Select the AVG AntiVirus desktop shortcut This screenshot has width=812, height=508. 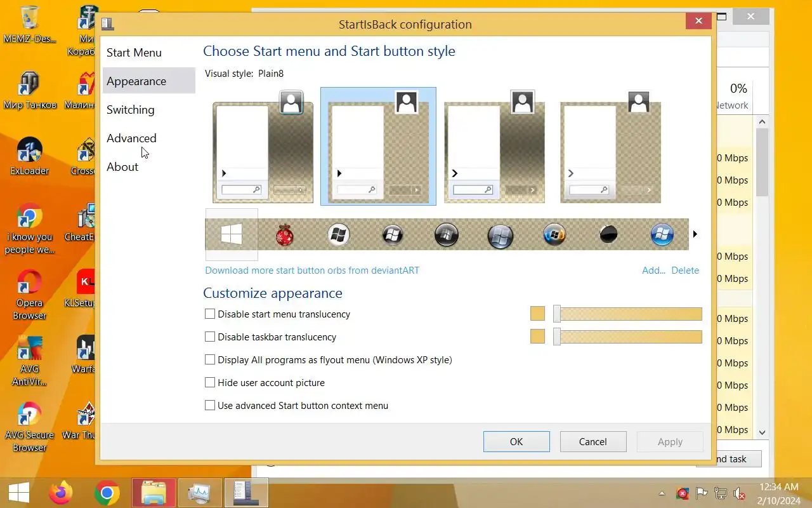coord(29,361)
